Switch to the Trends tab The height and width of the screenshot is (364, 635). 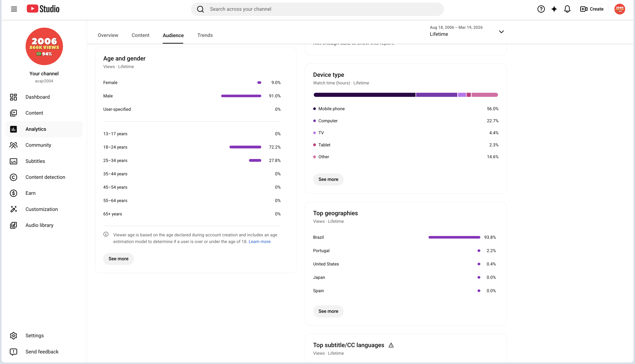205,35
